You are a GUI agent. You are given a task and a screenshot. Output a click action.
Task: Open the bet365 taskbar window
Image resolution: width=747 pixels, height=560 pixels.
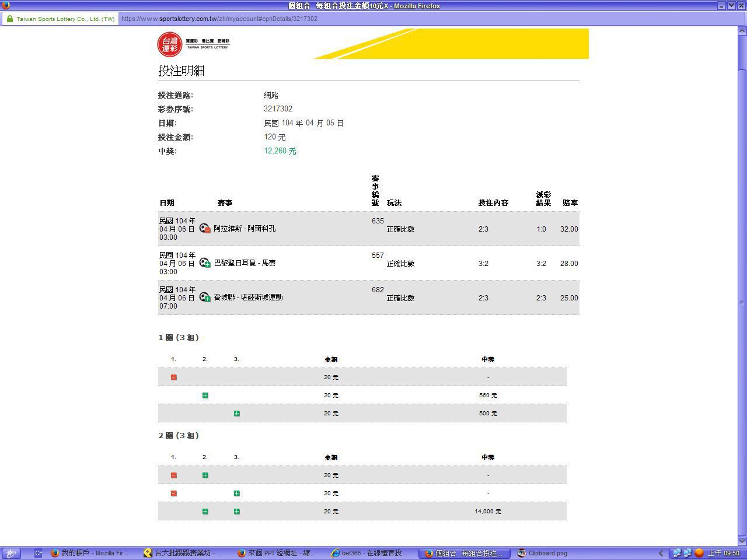(x=370, y=553)
